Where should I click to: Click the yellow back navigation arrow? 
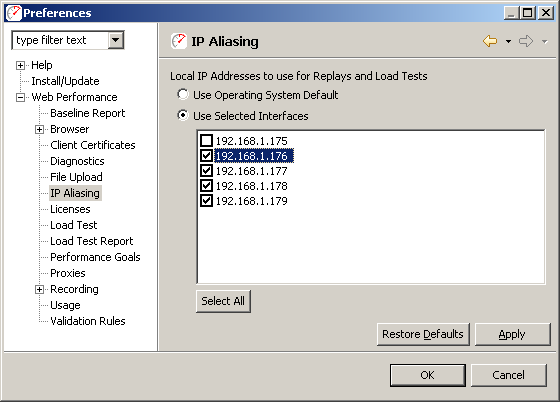coord(490,41)
